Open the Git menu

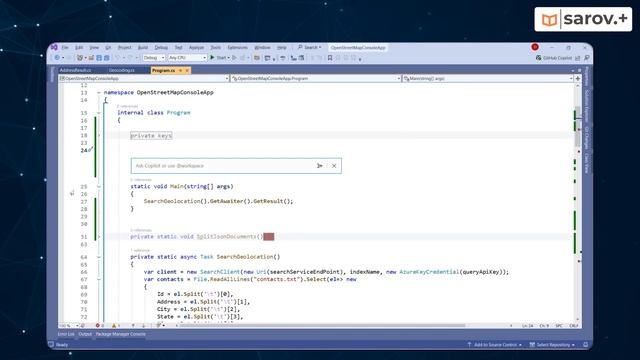coord(108,47)
